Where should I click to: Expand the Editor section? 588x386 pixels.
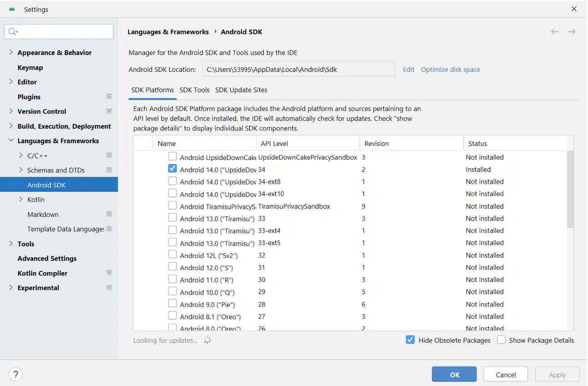coord(11,82)
